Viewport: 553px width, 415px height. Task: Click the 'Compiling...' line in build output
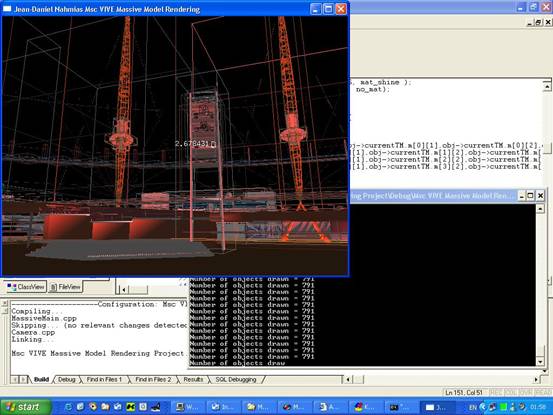(x=37, y=311)
